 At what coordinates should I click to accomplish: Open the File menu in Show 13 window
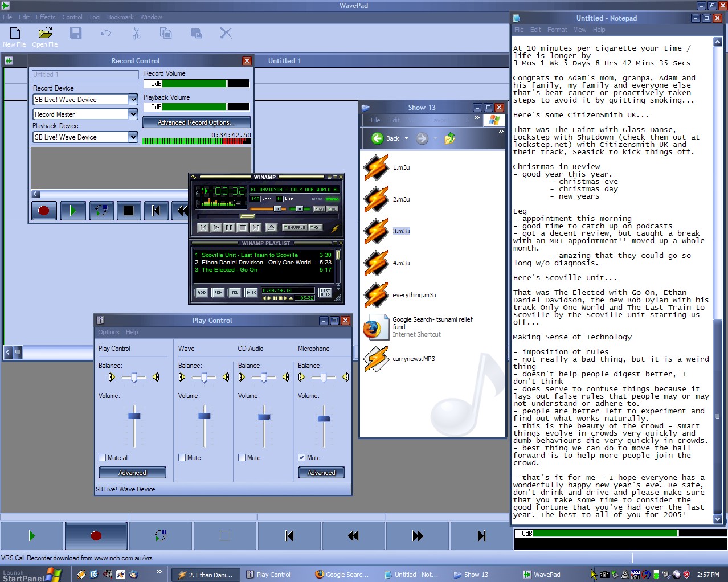pyautogui.click(x=375, y=120)
